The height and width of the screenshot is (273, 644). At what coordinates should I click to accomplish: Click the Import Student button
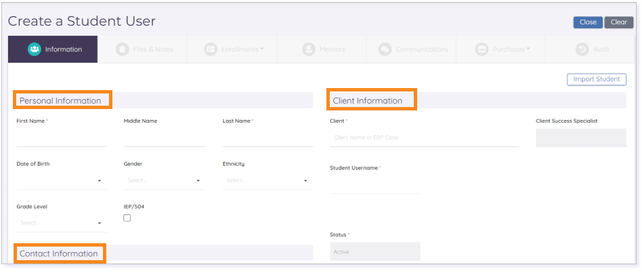click(x=597, y=79)
